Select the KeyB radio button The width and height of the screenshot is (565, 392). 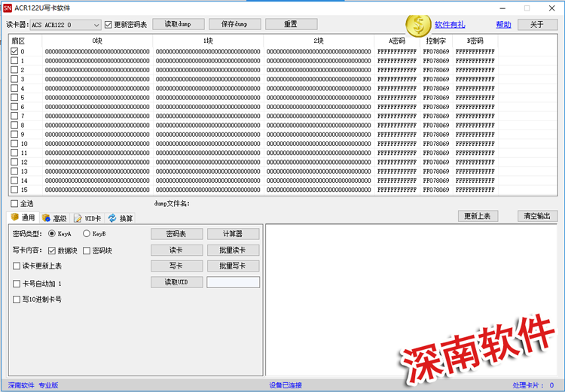[x=87, y=234]
